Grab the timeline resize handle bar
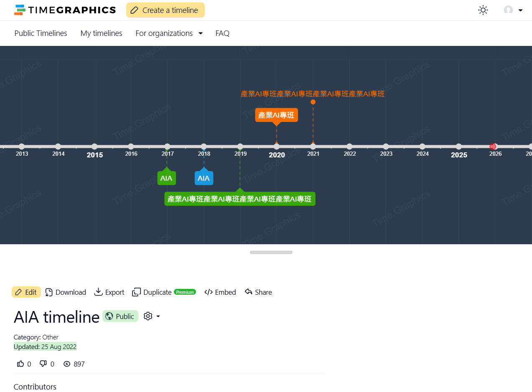This screenshot has height=392, width=532. [x=271, y=252]
